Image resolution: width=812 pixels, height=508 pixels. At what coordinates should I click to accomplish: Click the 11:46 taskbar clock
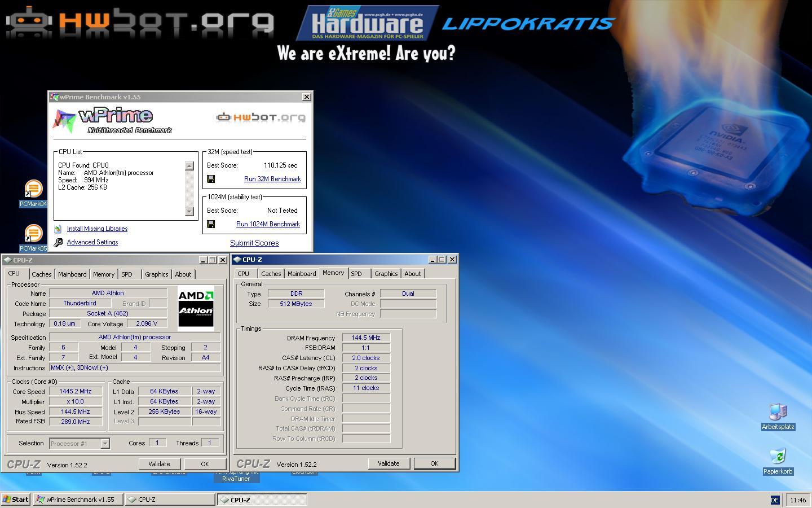pos(798,500)
